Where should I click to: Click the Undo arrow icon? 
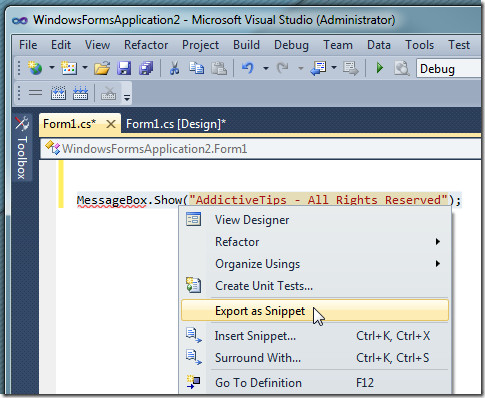tap(248, 68)
